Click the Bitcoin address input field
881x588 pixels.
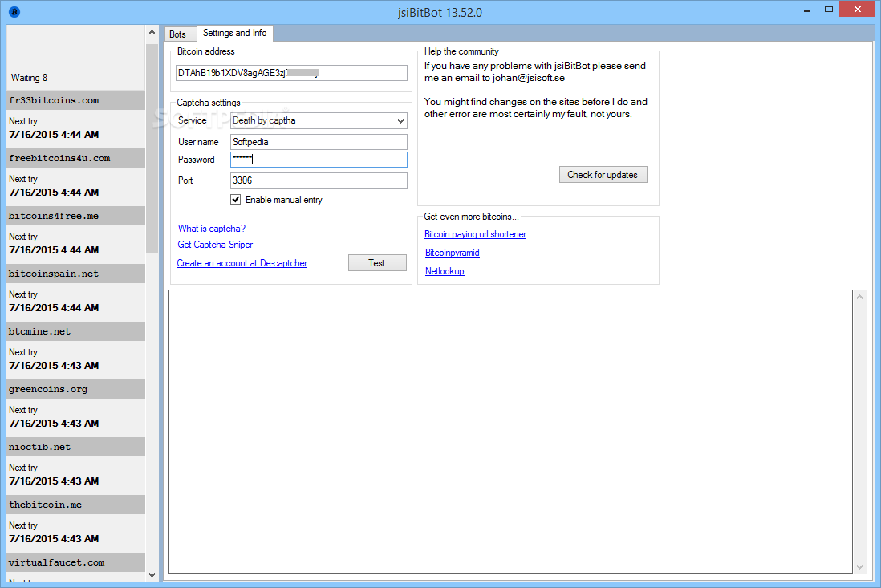(291, 73)
